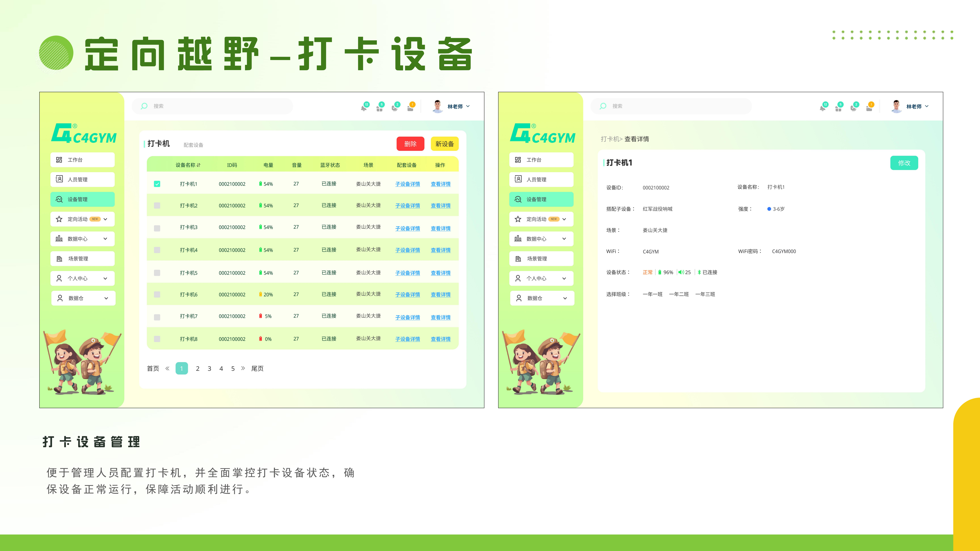
Task: Open 场景管理 menu in right sidebar
Action: (541, 258)
